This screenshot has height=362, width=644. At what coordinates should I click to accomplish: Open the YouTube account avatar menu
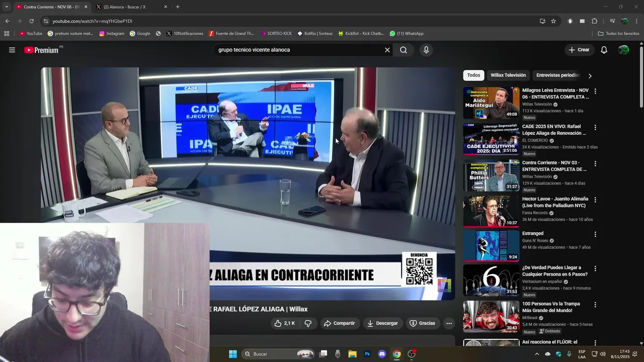[624, 50]
